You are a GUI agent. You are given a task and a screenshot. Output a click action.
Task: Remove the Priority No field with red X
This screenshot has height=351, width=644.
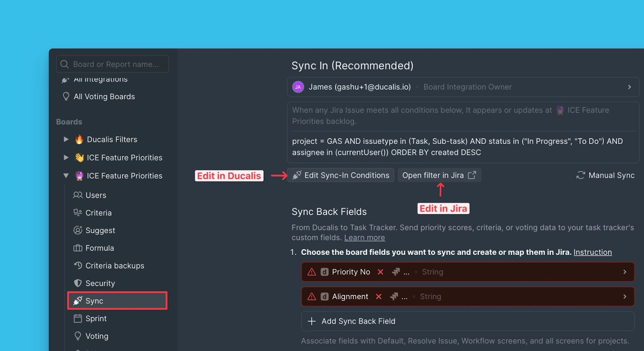point(380,272)
